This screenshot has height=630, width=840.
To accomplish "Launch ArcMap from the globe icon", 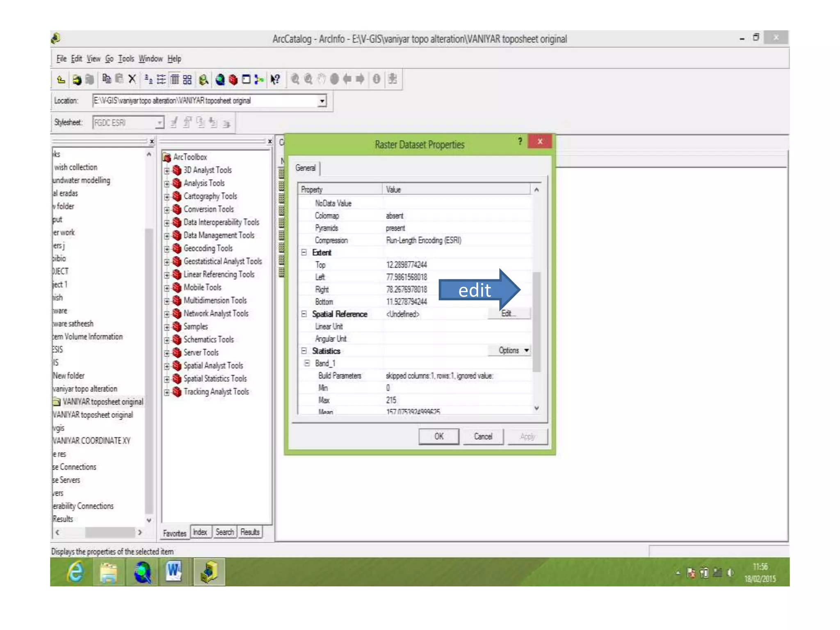I will [x=220, y=79].
